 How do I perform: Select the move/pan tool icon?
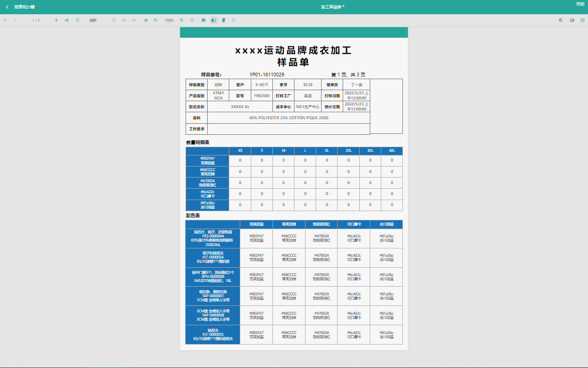tap(146, 20)
